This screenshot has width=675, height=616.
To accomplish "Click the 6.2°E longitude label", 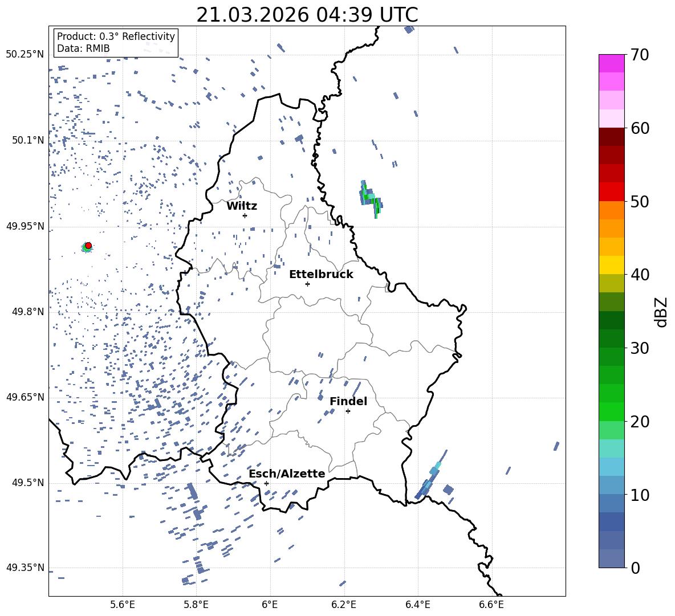I will pos(344,605).
